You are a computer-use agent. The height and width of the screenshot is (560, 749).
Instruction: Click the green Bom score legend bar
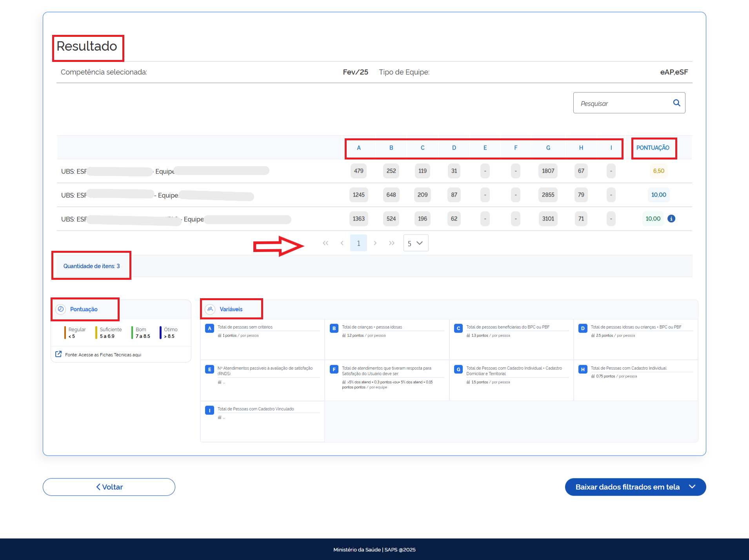[x=133, y=333]
